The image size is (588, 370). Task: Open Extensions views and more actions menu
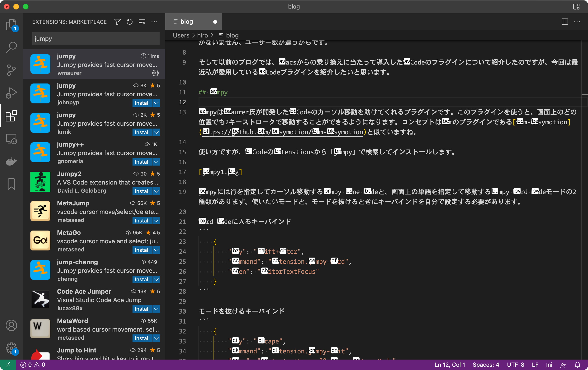(x=155, y=22)
